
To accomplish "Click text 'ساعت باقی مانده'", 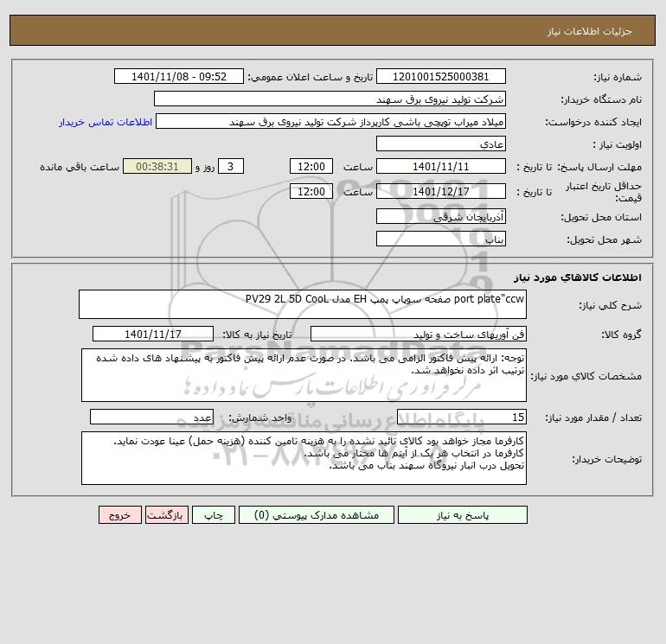I will pyautogui.click(x=80, y=167).
